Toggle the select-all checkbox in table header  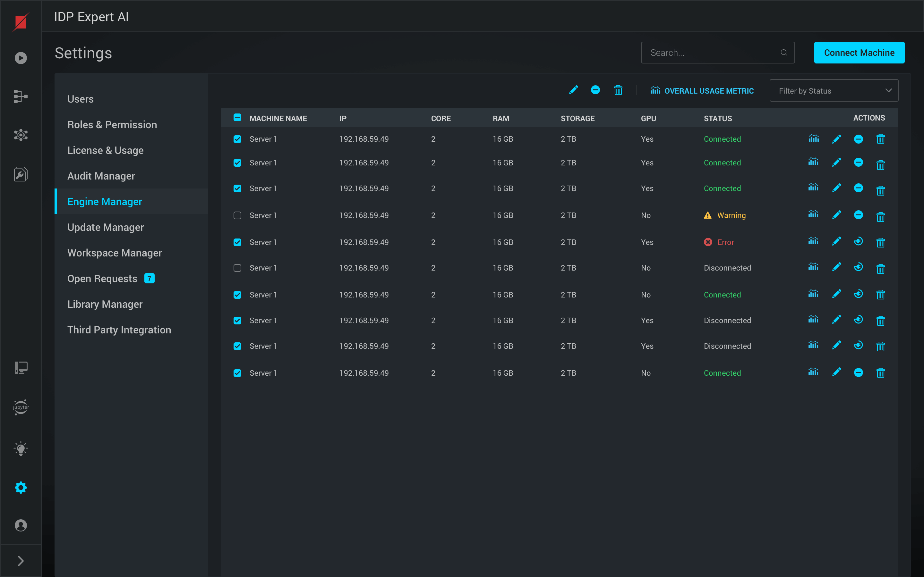coord(237,118)
